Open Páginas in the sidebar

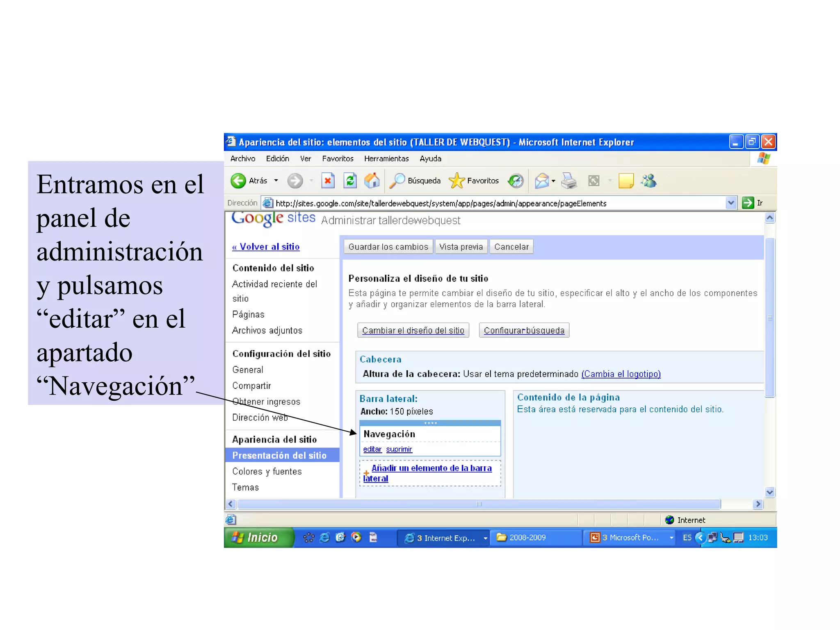(x=248, y=315)
